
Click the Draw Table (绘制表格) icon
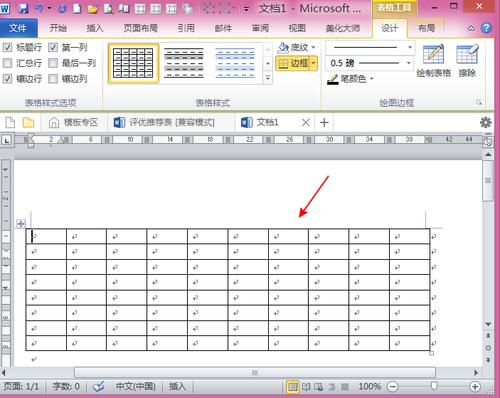433,55
